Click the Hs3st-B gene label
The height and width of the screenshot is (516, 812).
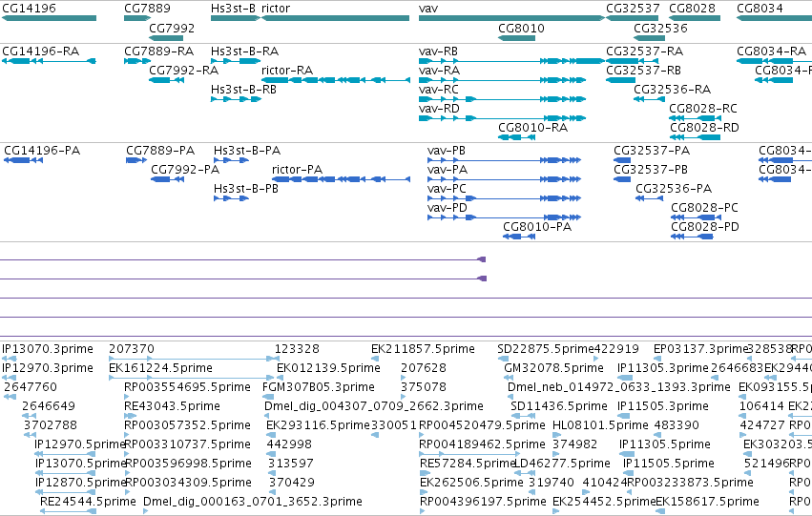[x=233, y=9]
